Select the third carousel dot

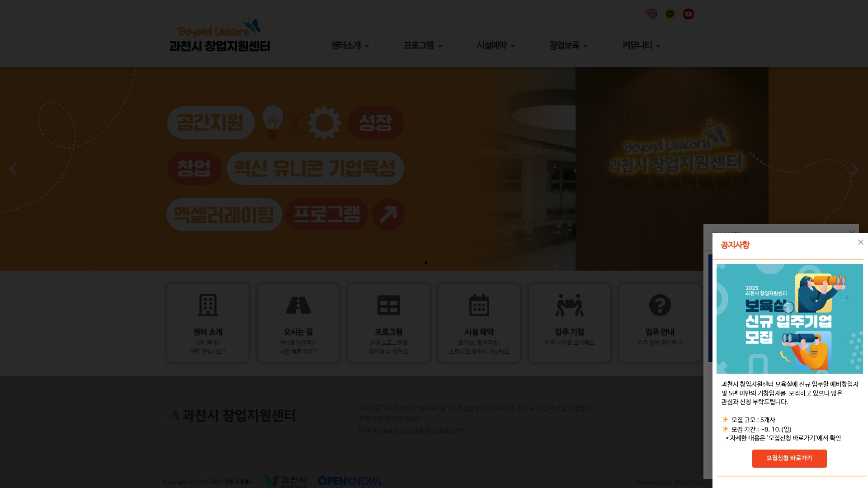pyautogui.click(x=442, y=263)
